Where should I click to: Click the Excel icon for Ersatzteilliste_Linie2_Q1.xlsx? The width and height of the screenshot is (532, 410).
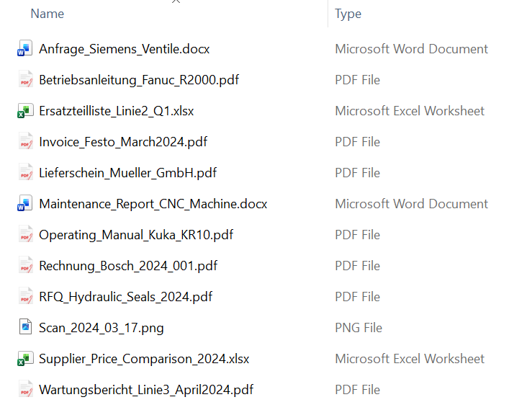click(x=25, y=110)
